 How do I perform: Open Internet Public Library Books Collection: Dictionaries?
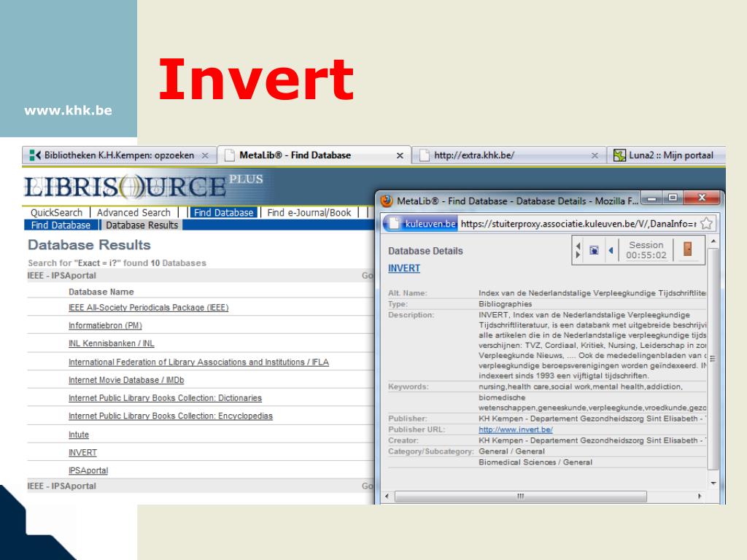(165, 398)
